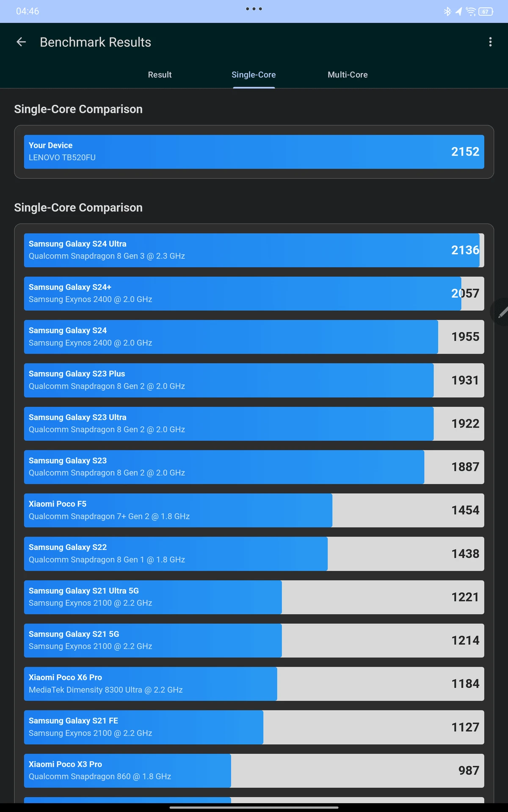Tap the Wi-Fi status icon
The image size is (508, 812).
(x=471, y=11)
